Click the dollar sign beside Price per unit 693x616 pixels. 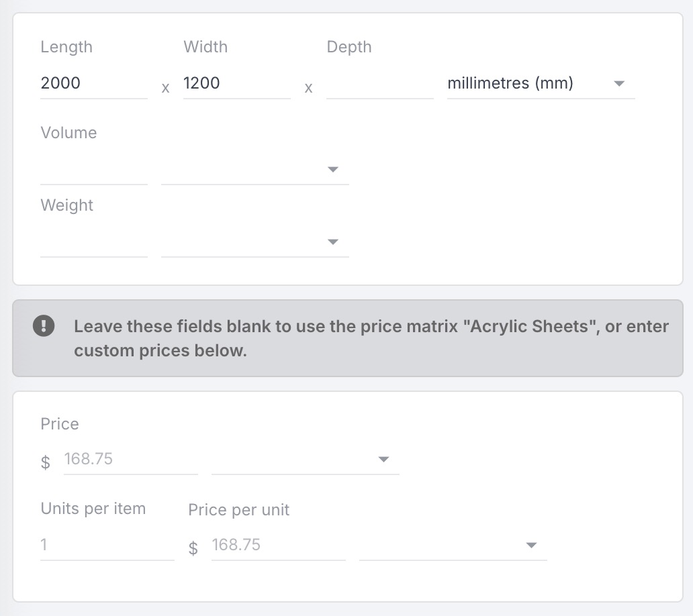(x=193, y=548)
